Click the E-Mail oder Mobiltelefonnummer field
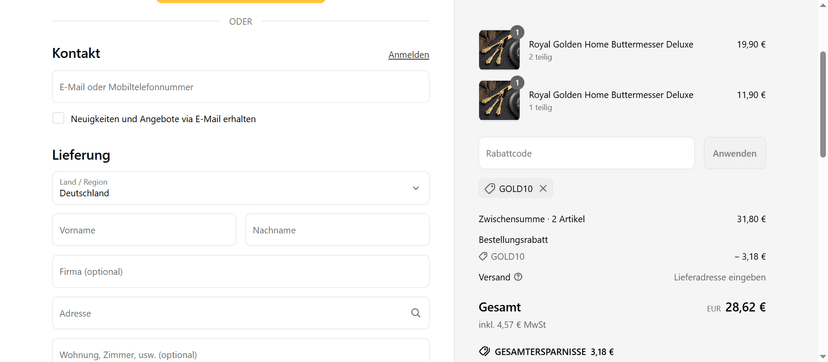The image size is (828, 362). [x=241, y=87]
